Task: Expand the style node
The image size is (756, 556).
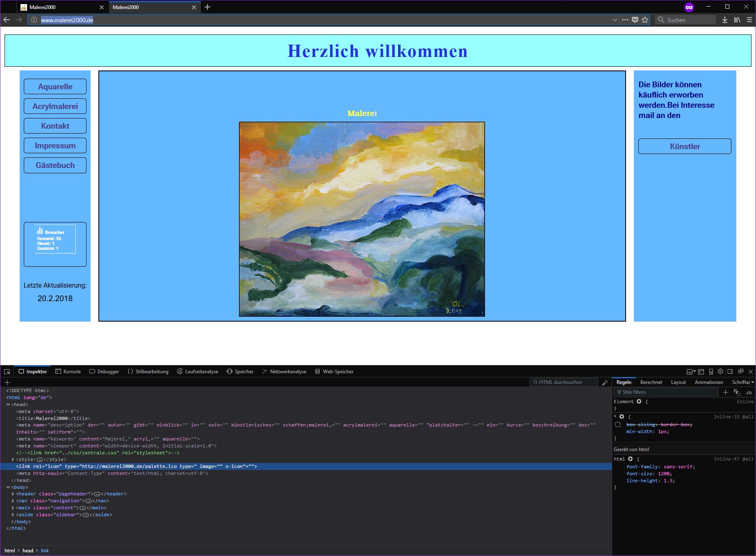Action: pos(13,459)
